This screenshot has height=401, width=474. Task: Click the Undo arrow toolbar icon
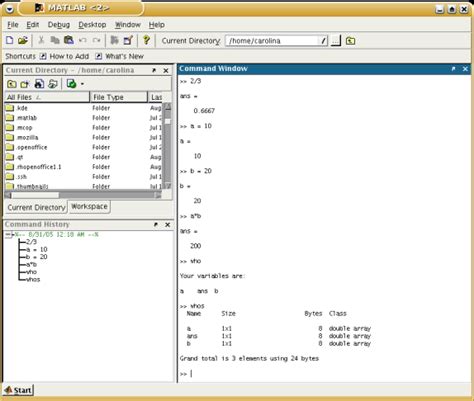[x=83, y=41]
